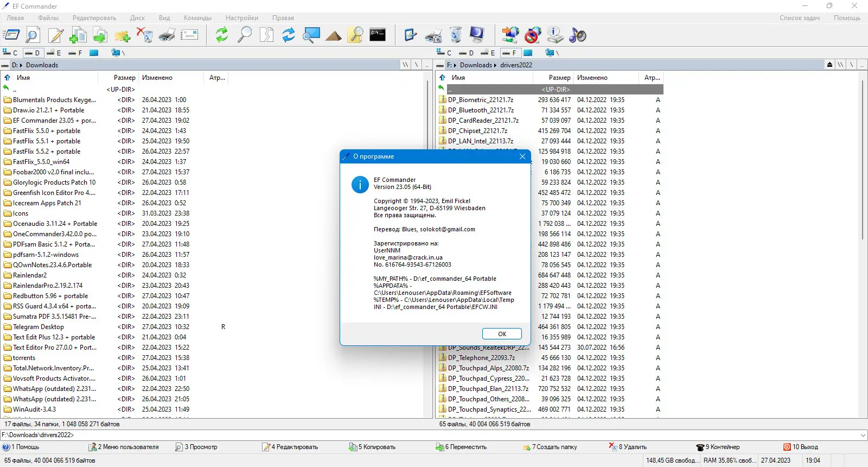Viewport: 868px width, 467px height.
Task: Switch right panel to drive E
Action: (488, 53)
